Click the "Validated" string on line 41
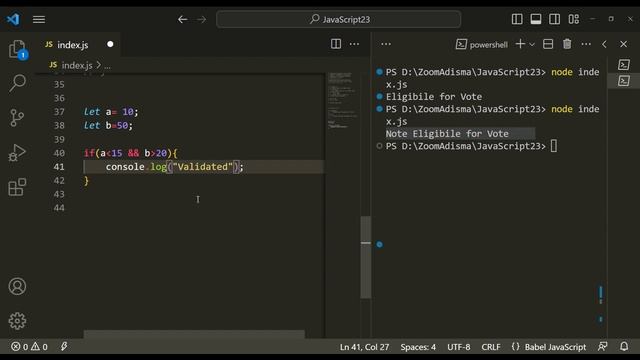The image size is (640, 360). point(203,167)
